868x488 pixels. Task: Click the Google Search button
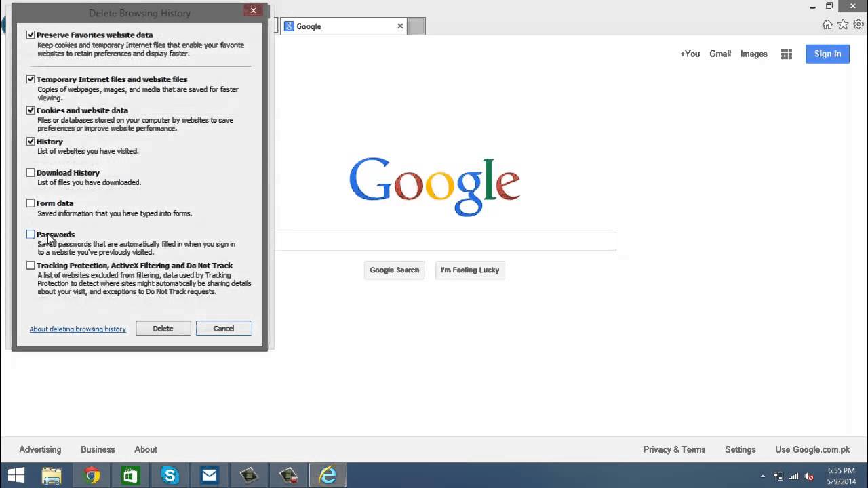pyautogui.click(x=394, y=270)
